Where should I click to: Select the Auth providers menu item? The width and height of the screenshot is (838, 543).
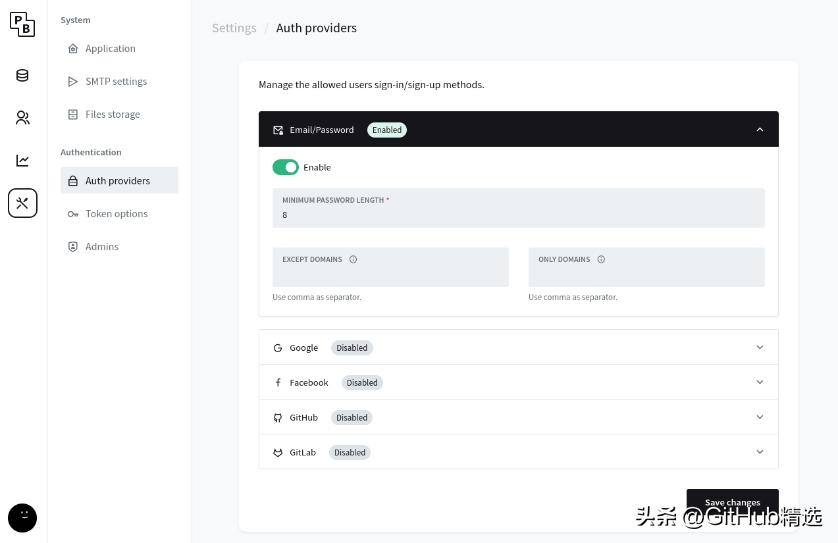pos(119,181)
